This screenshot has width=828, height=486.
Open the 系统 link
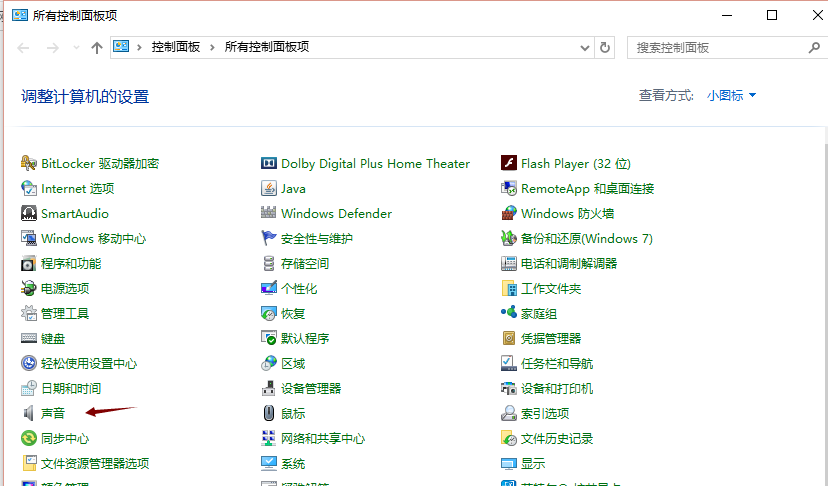(293, 464)
